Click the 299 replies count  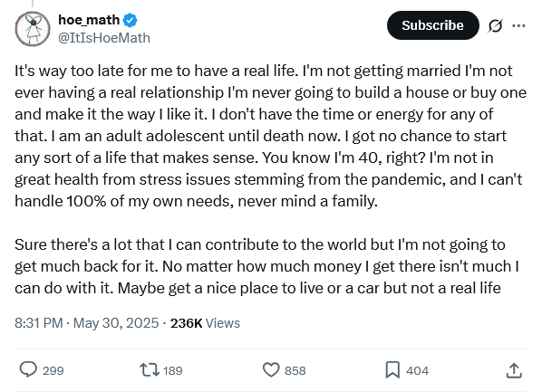coord(53,370)
